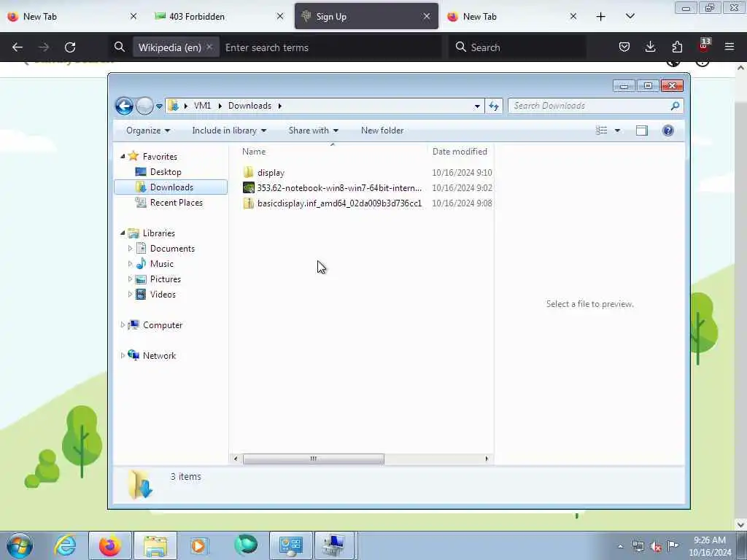Open Windows Media Player from taskbar
The height and width of the screenshot is (560, 747).
pyautogui.click(x=198, y=545)
